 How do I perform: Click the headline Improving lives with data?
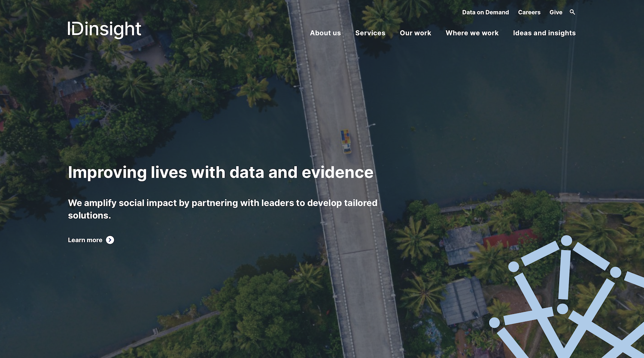220,172
